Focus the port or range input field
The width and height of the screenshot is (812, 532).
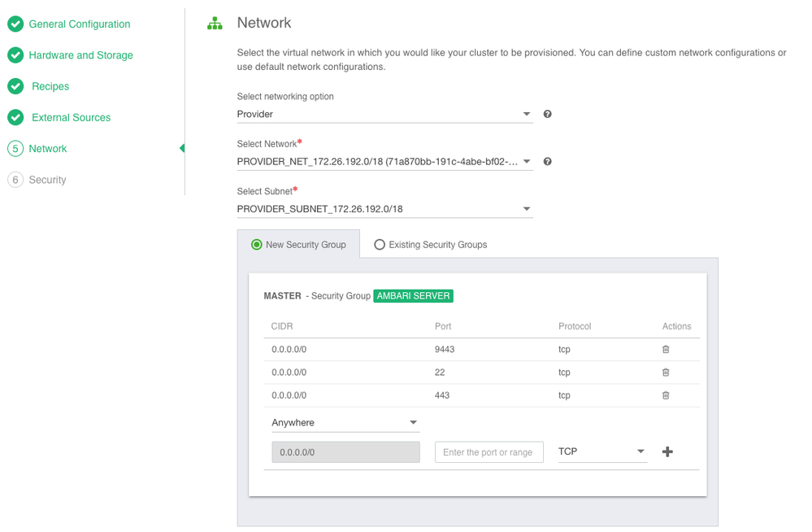click(489, 452)
